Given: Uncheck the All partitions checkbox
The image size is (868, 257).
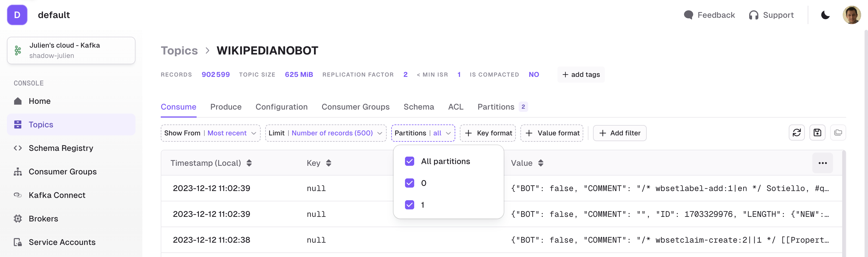Looking at the screenshot, I should [409, 161].
